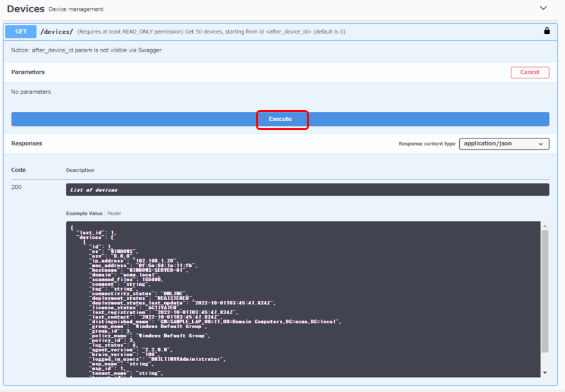Click the "Device management" subtitle text
Viewport: 565px width, 392px height.
pyautogui.click(x=76, y=10)
